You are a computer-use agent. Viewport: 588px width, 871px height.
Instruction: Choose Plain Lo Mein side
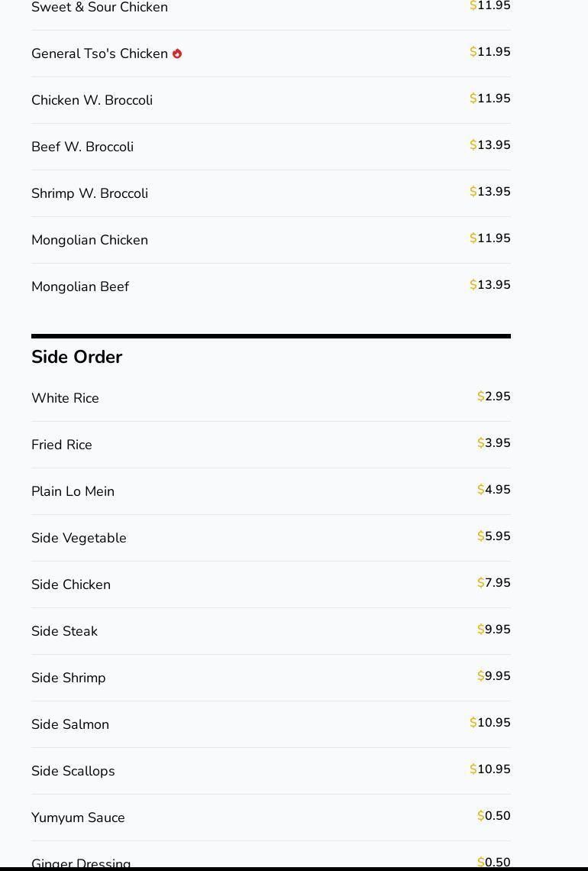pos(271,491)
